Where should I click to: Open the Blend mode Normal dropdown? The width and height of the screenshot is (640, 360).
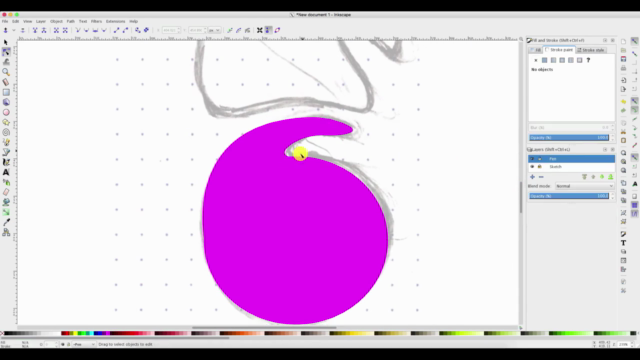584,186
